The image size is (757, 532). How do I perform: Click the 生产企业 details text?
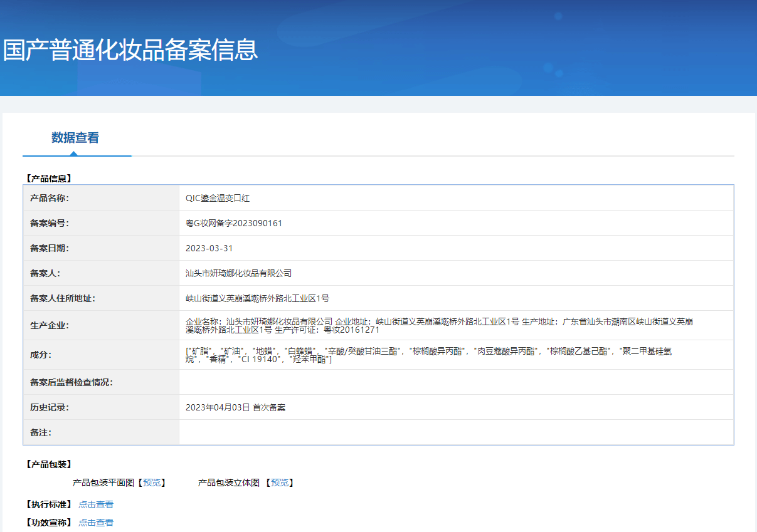439,325
